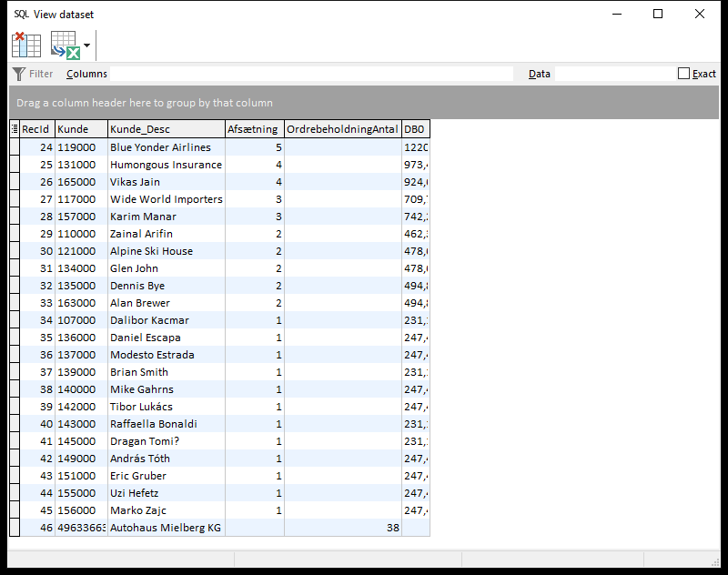
Task: Select the Alan Brewer cell
Action: click(167, 303)
